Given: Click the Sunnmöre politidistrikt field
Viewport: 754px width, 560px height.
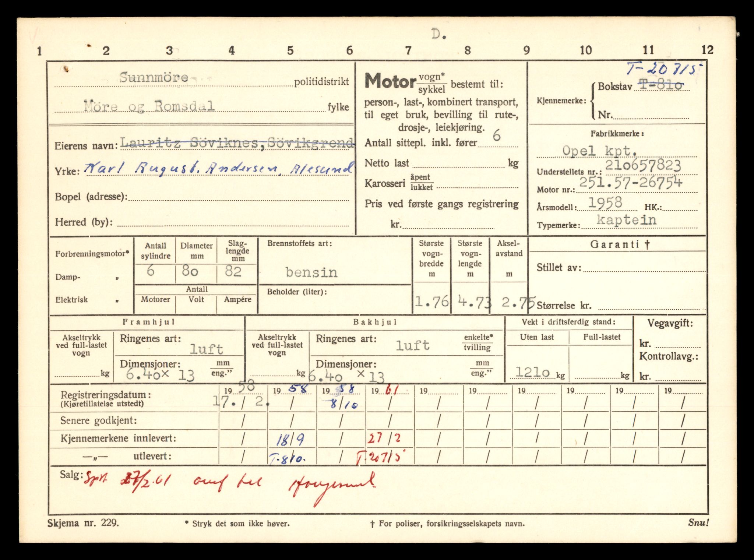Looking at the screenshot, I should pos(154,78).
